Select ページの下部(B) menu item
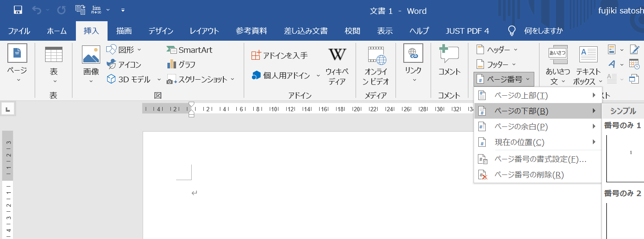 tap(538, 111)
